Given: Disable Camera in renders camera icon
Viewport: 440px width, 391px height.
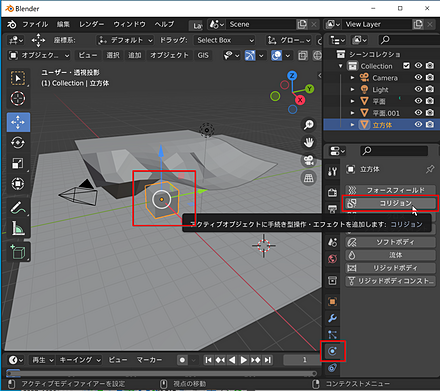Looking at the screenshot, I should coord(430,77).
